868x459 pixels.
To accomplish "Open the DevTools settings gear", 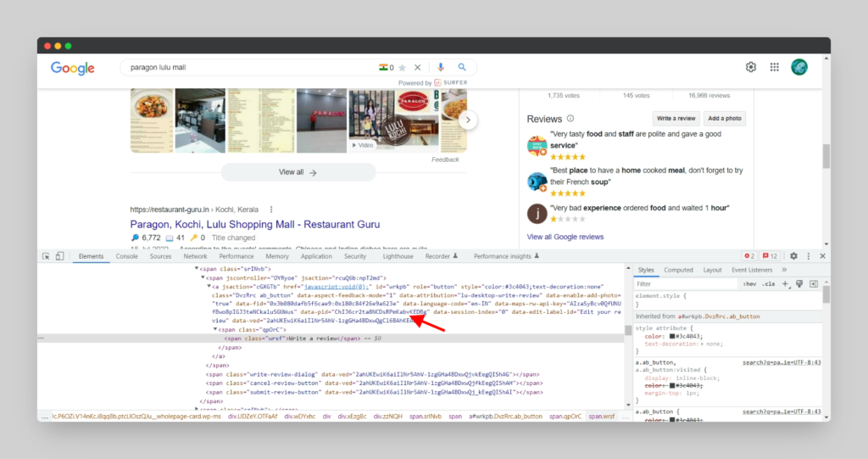I will (793, 256).
